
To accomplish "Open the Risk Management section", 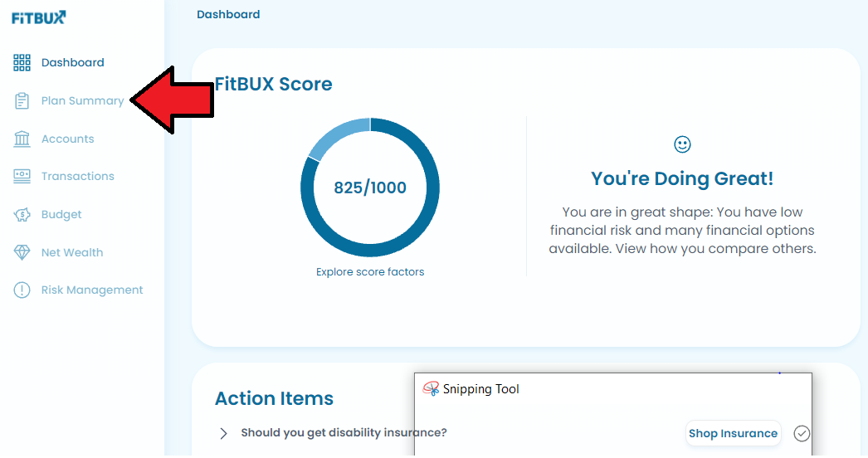I will point(92,290).
